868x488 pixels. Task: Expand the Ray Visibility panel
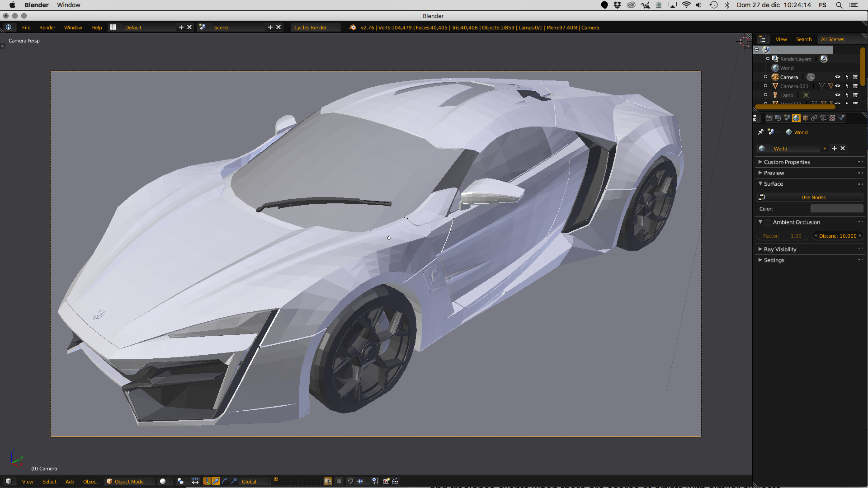point(780,249)
